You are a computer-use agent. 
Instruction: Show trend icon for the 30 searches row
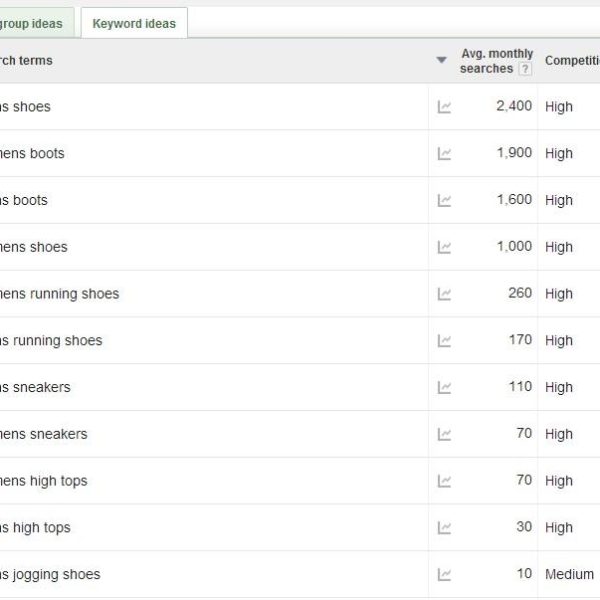pyautogui.click(x=444, y=528)
